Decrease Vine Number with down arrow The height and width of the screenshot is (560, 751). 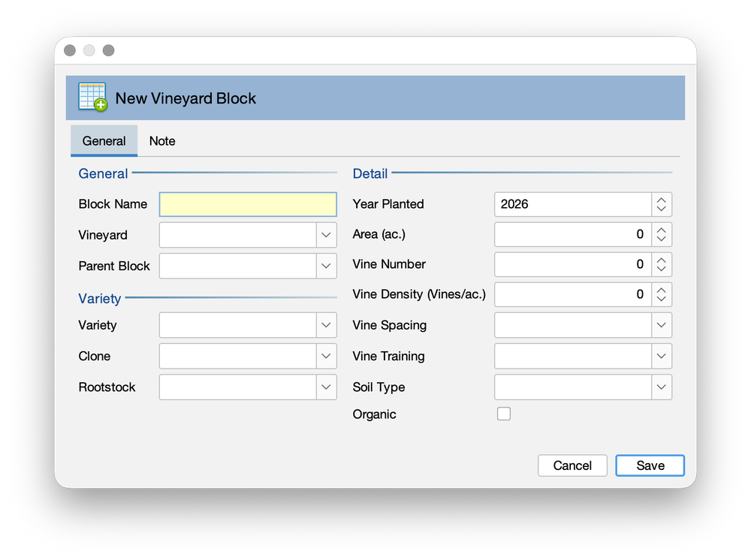(662, 269)
